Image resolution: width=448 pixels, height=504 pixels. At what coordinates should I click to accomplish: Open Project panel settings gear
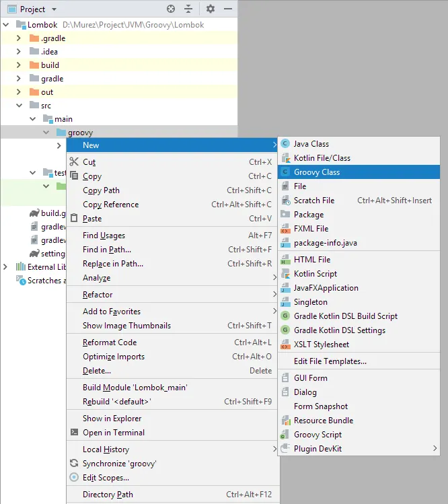click(x=211, y=9)
